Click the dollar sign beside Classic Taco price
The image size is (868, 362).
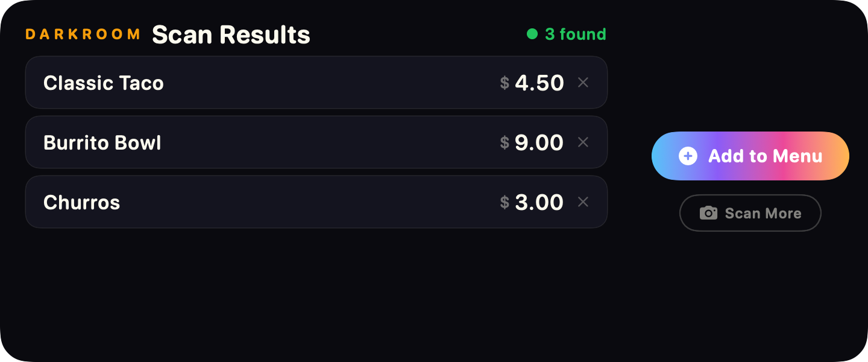click(505, 83)
